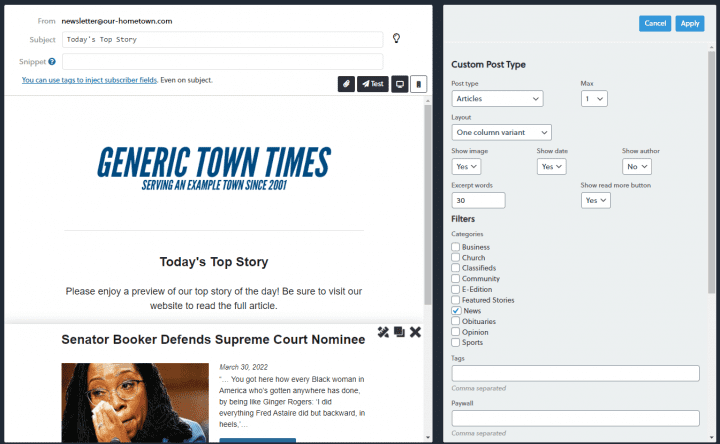Open the Show date dropdown
The height and width of the screenshot is (444, 720).
pyautogui.click(x=551, y=166)
